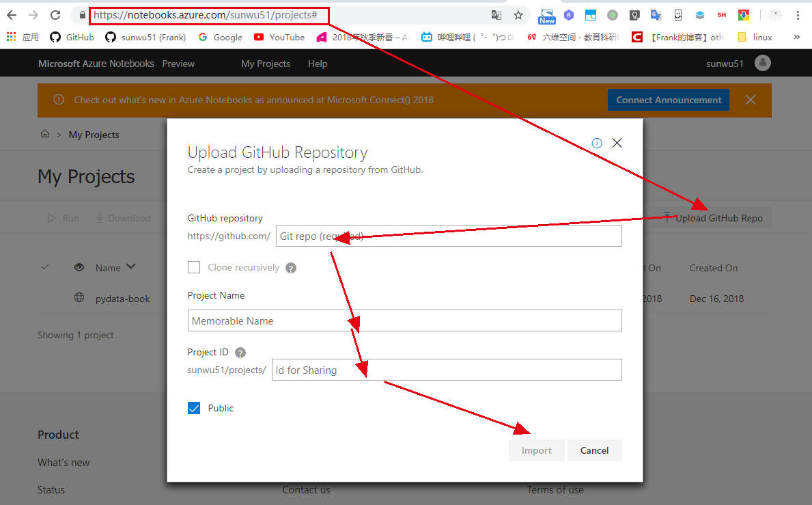This screenshot has width=812, height=505.
Task: Click My Projects in the breadcrumb
Action: pos(94,135)
